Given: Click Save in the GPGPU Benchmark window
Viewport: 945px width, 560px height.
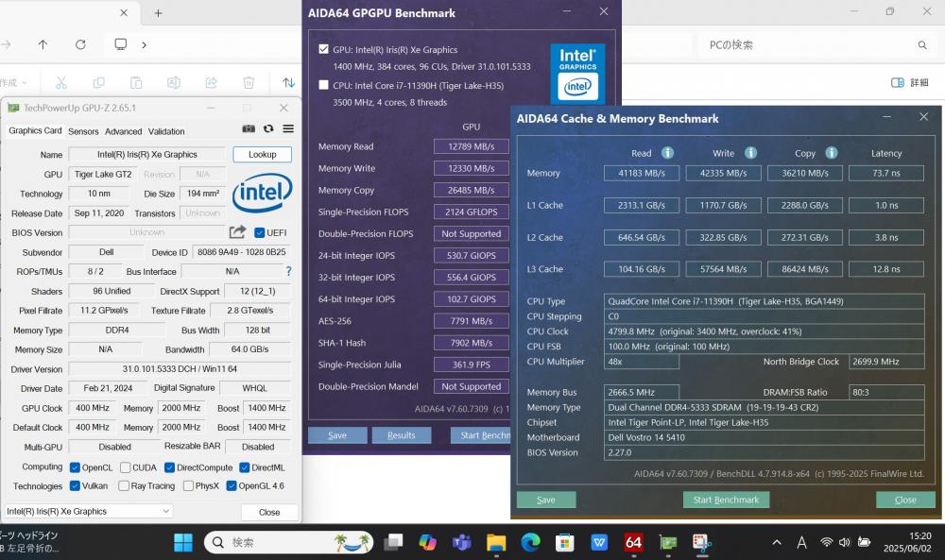Looking at the screenshot, I should 337,434.
